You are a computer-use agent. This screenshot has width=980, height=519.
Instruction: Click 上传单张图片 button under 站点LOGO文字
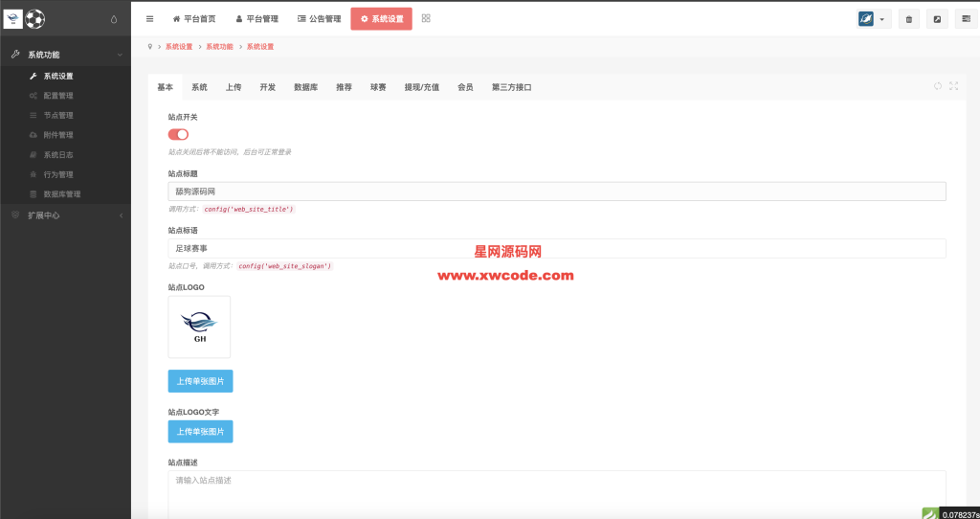(x=200, y=432)
